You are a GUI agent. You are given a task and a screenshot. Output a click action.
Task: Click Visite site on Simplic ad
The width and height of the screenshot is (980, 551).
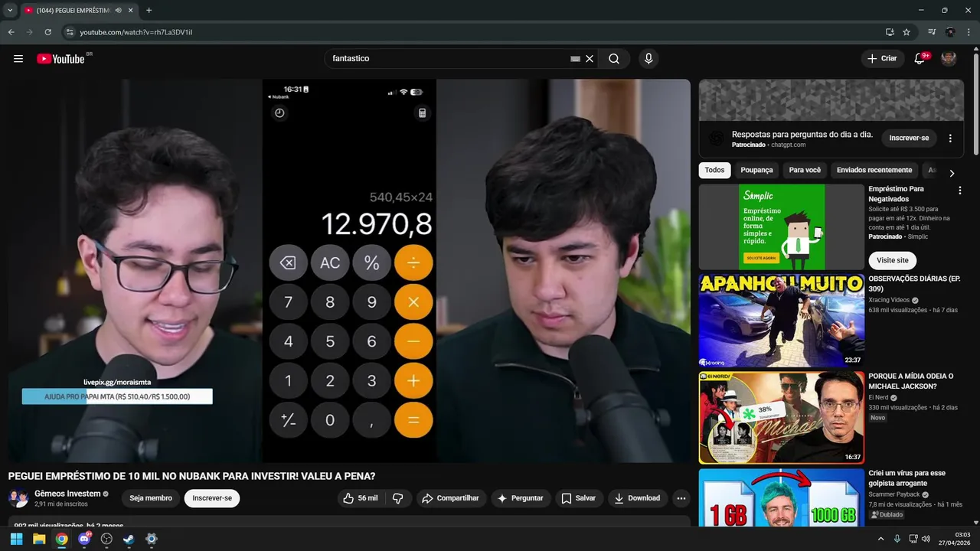893,260
